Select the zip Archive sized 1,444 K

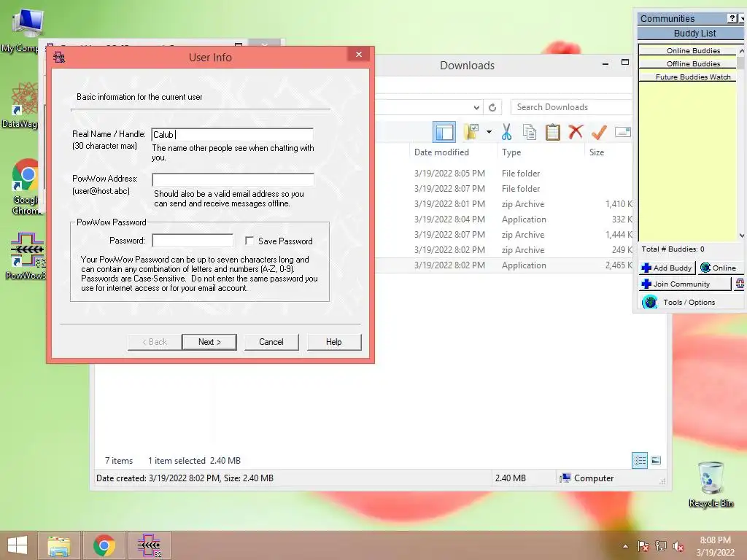click(x=503, y=234)
